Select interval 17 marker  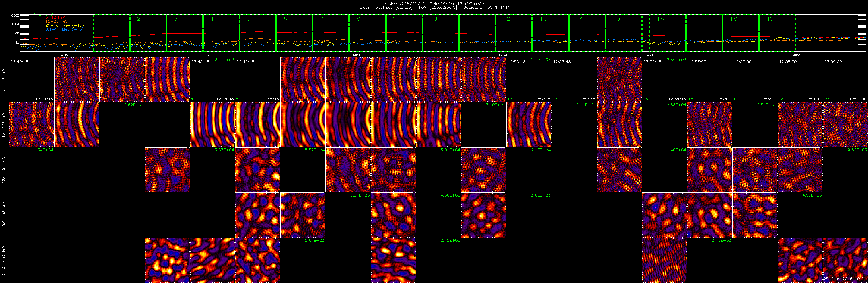697,19
